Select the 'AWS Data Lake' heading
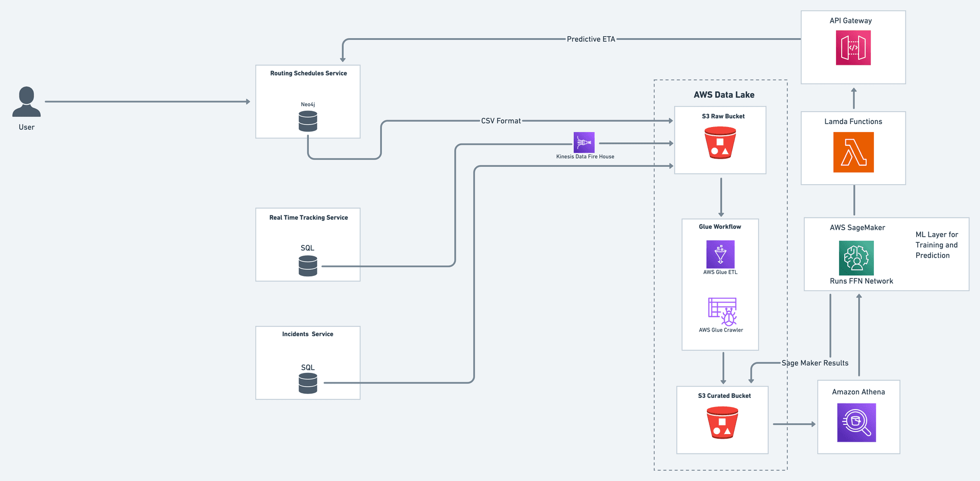Image resolution: width=980 pixels, height=481 pixels. click(x=724, y=95)
